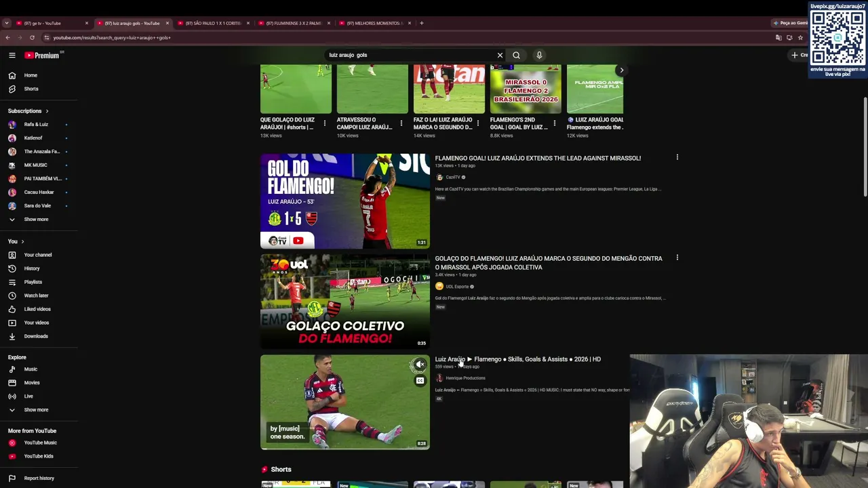Unmute the inline preview video
868x488 pixels.
pos(420,365)
